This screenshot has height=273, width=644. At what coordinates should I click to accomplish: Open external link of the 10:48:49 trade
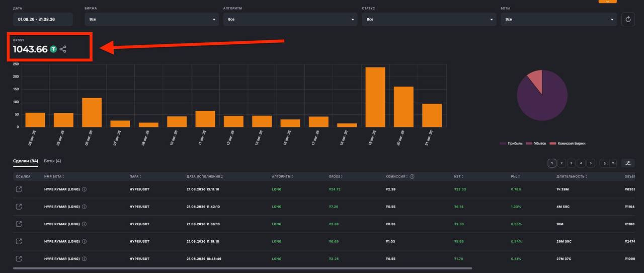[x=19, y=259]
